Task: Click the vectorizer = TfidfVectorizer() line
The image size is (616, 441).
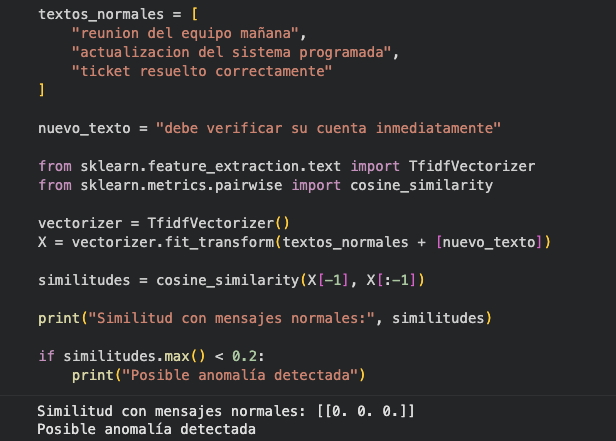Action: pos(164,223)
